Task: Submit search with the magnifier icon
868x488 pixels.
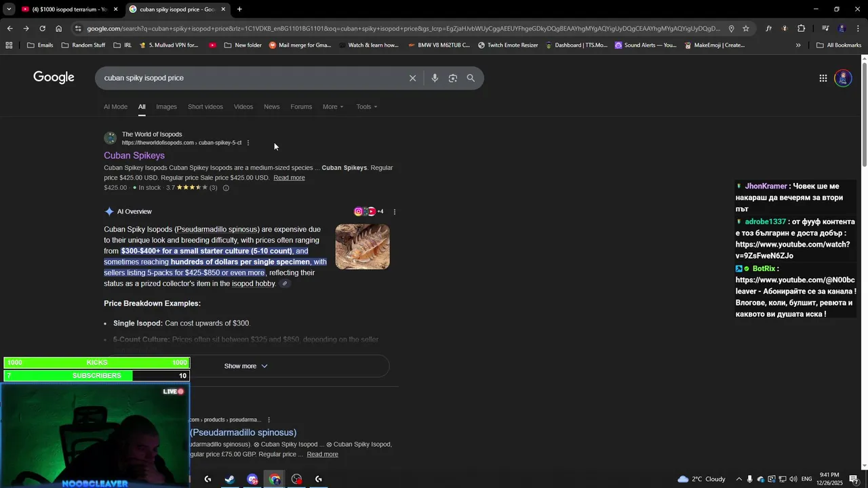Action: tap(471, 78)
